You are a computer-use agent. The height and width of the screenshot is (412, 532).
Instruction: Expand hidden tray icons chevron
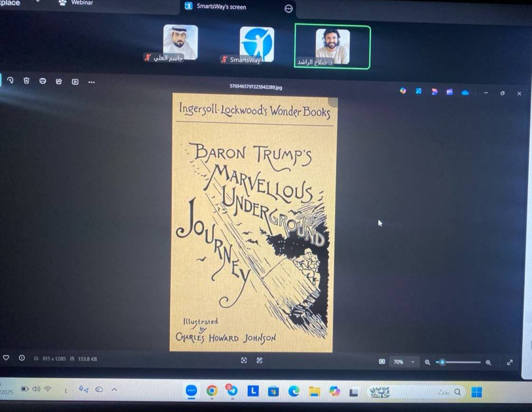(x=114, y=390)
